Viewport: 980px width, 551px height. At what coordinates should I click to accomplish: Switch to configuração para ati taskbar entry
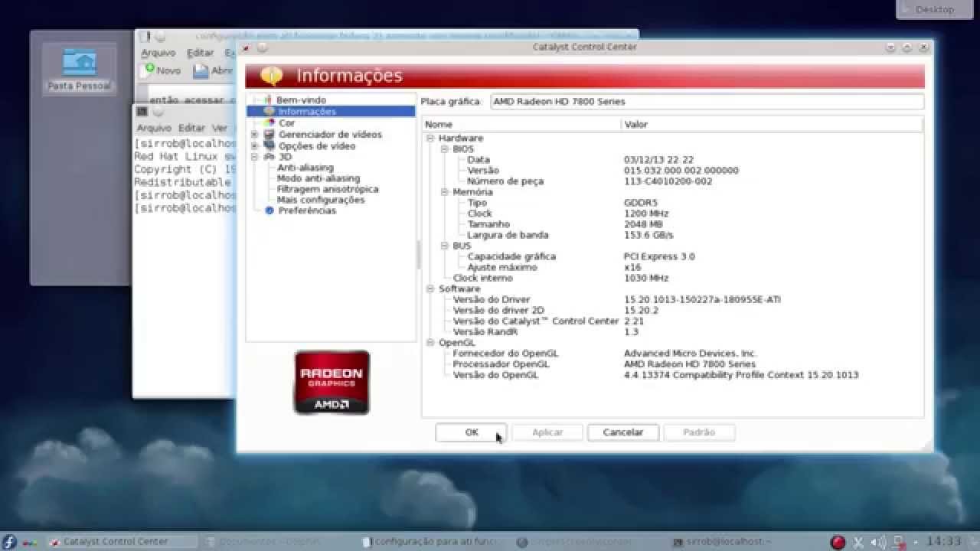433,541
